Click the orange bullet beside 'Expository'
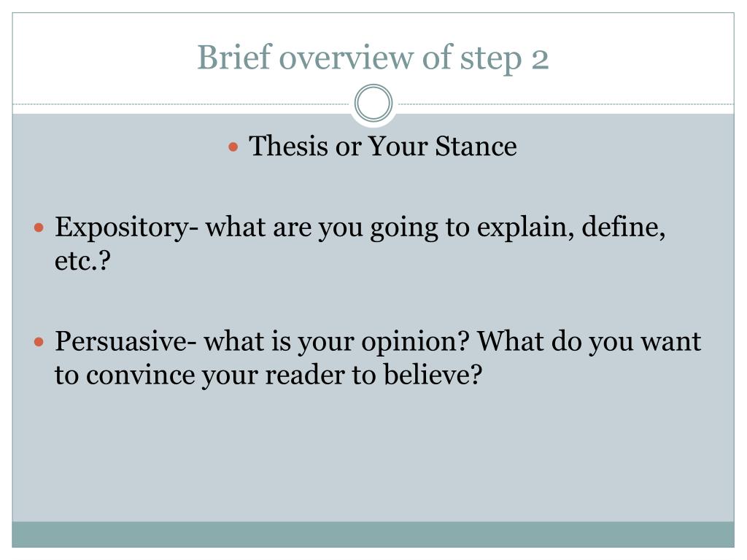The width and height of the screenshot is (747, 560). (39, 227)
